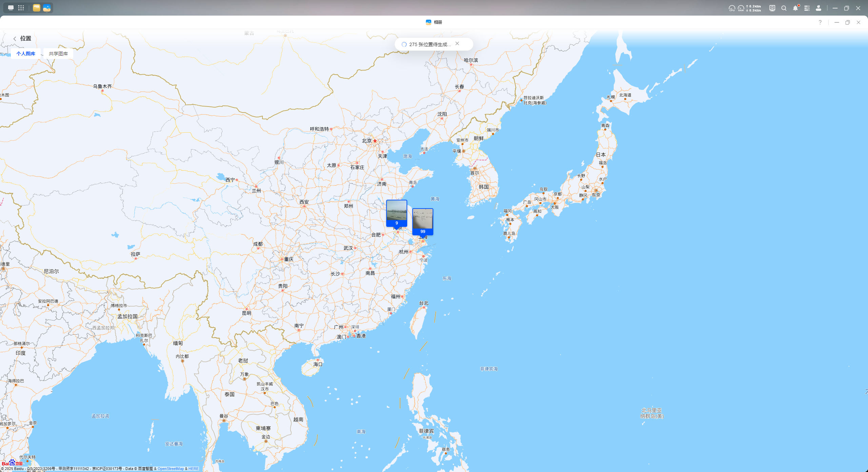Open the photo cluster with 99 photos
Viewport: 868px width, 472px height.
tap(422, 221)
